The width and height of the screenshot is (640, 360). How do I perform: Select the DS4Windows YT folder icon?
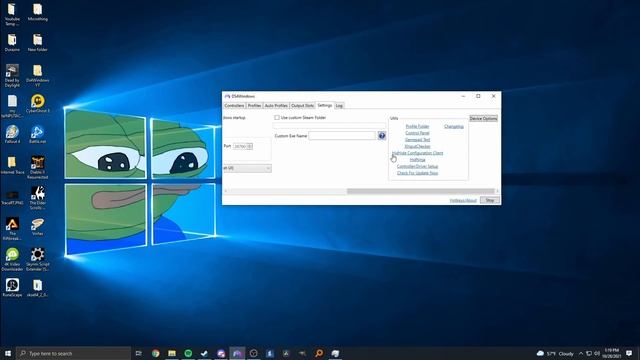point(38,76)
